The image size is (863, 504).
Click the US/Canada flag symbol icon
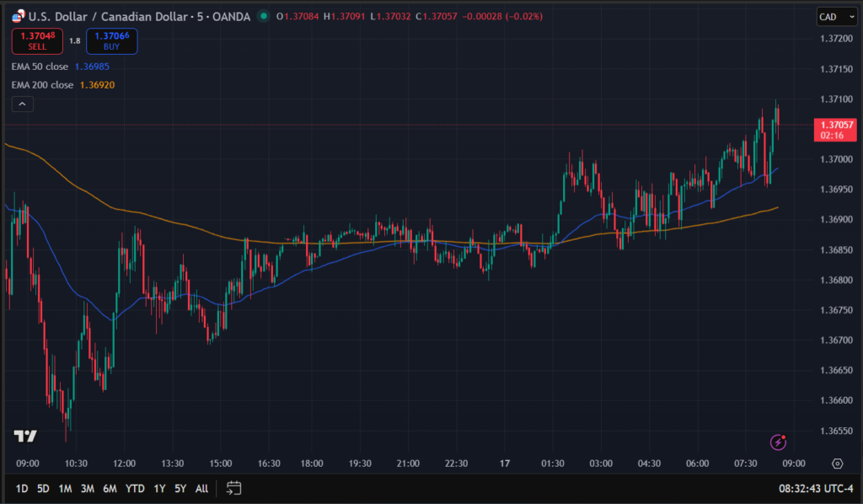point(19,16)
